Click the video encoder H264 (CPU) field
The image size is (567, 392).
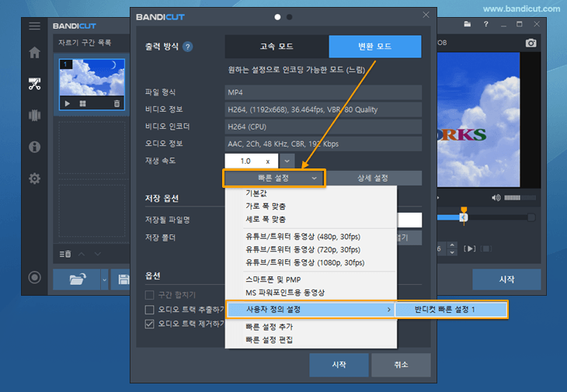[x=323, y=127]
